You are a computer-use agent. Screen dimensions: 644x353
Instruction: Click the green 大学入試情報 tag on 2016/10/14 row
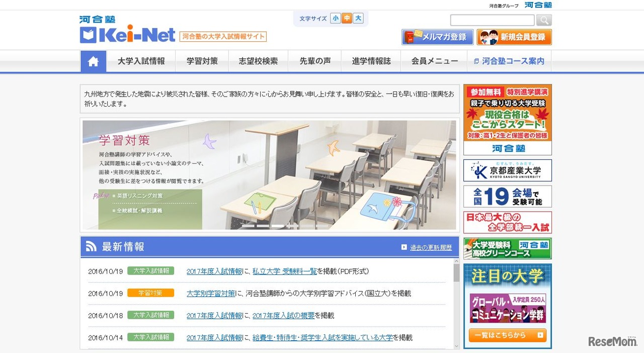click(150, 337)
